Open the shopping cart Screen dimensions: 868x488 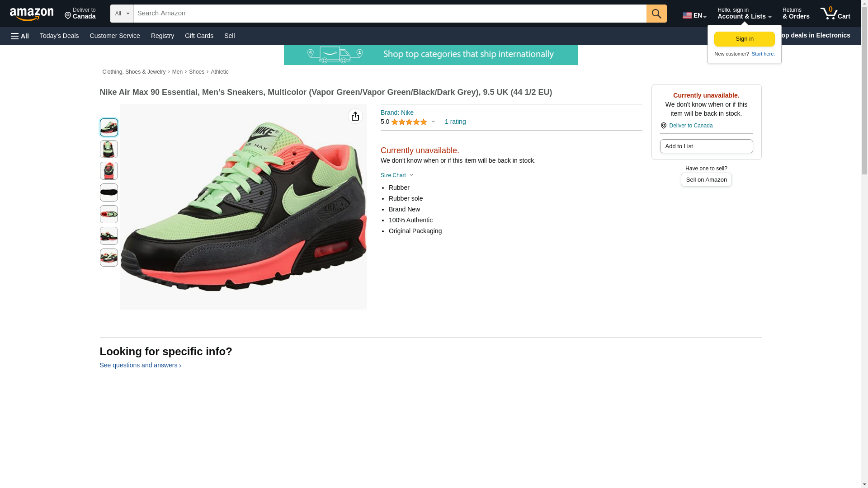pyautogui.click(x=835, y=14)
